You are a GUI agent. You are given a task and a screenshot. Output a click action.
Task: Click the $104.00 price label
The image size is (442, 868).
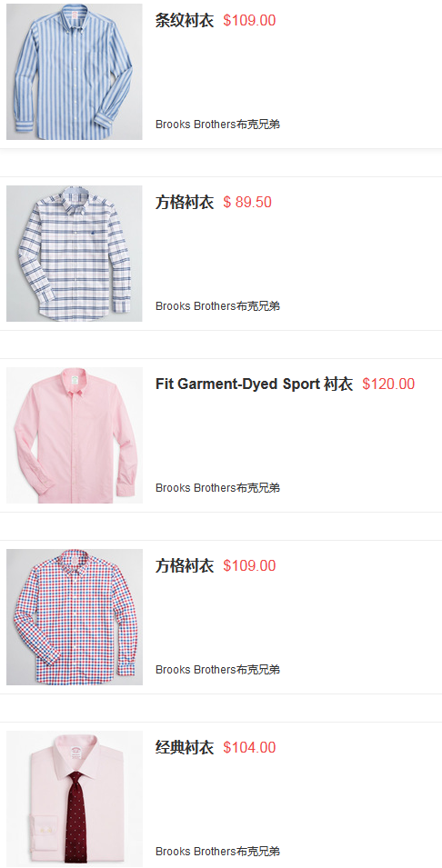249,747
